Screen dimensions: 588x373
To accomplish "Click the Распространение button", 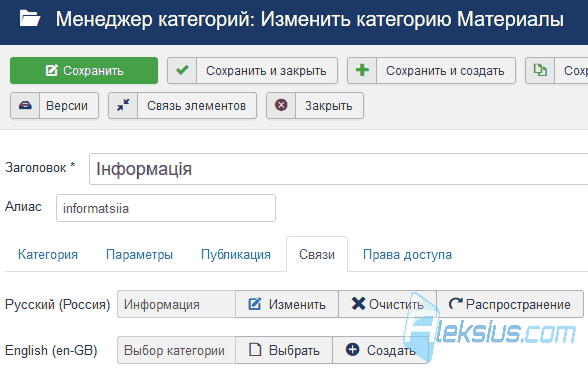I will 510,304.
